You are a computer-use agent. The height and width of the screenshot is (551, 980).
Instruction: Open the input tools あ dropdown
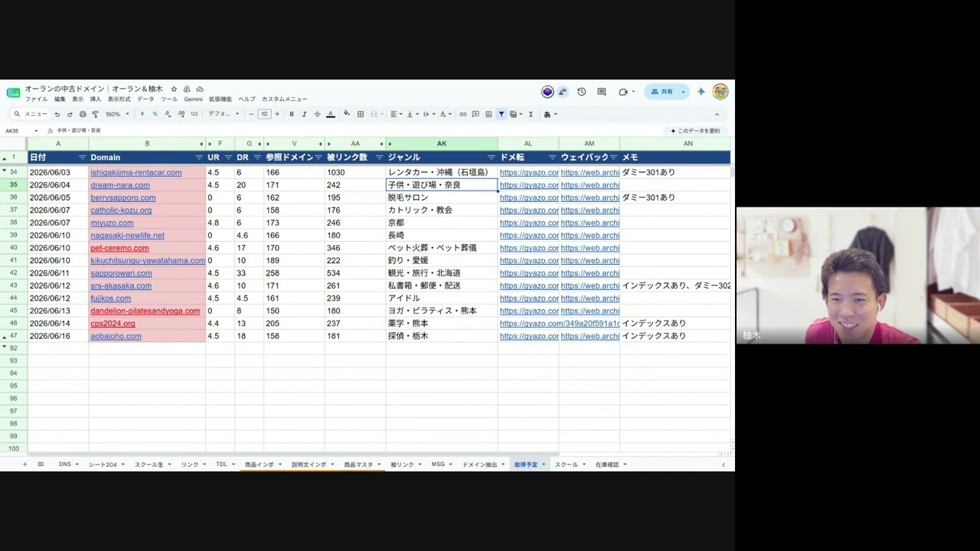(550, 114)
